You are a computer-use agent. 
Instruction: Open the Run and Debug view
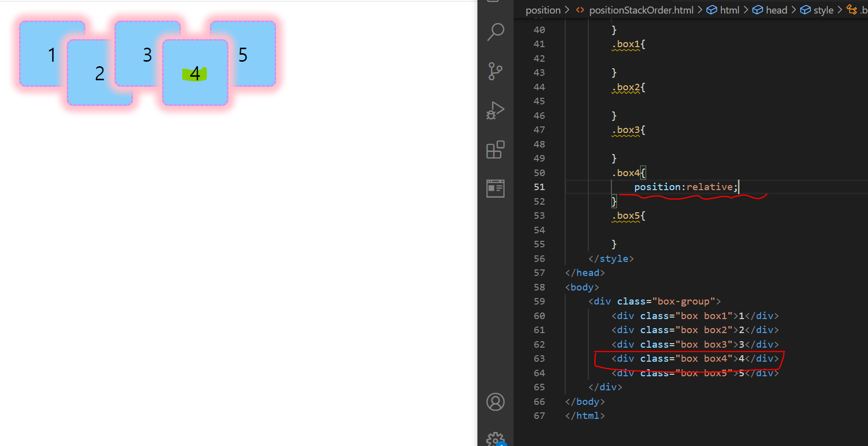pyautogui.click(x=495, y=110)
